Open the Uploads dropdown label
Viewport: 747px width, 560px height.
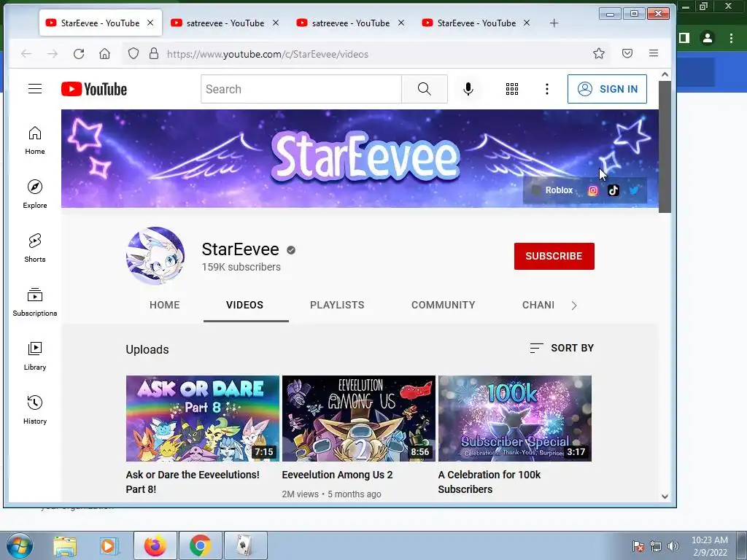click(147, 349)
